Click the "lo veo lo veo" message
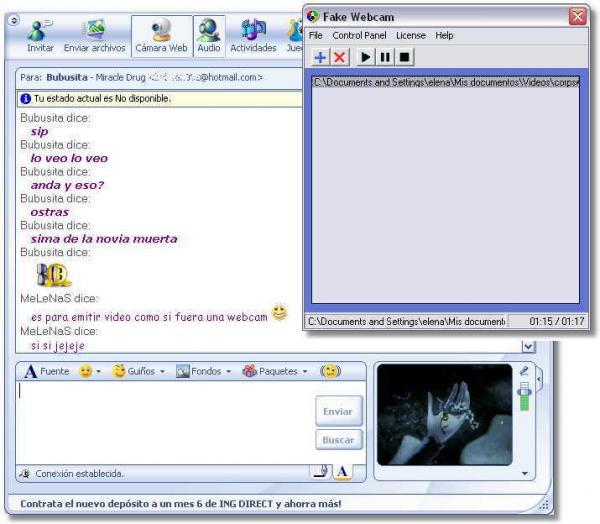Screen dimensions: 600x524 [69, 158]
